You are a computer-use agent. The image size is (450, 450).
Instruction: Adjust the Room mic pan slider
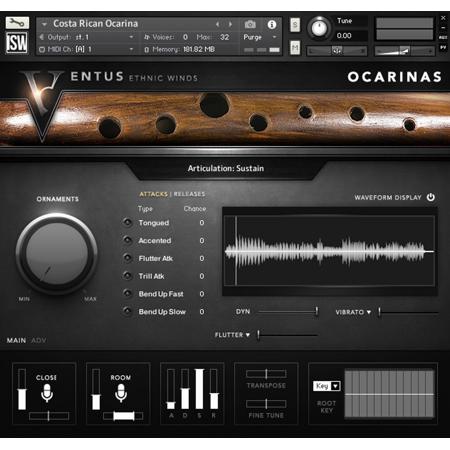point(123,416)
